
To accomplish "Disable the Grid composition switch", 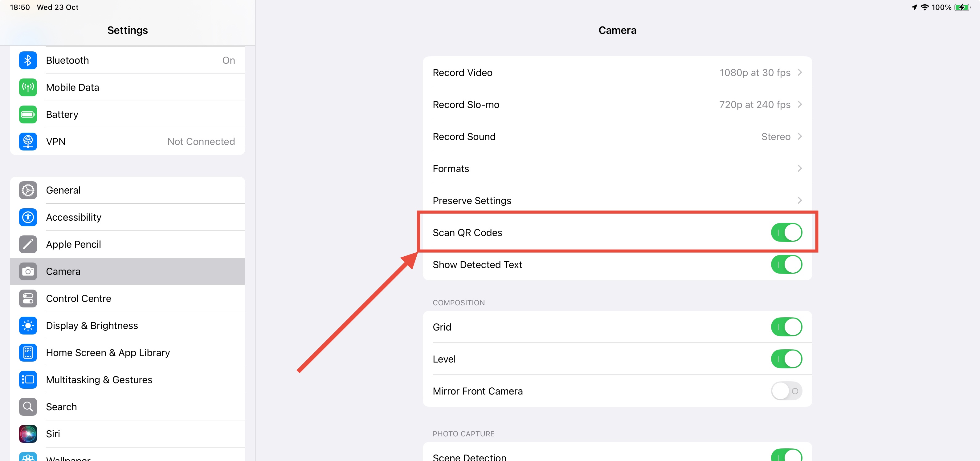I will coord(787,327).
